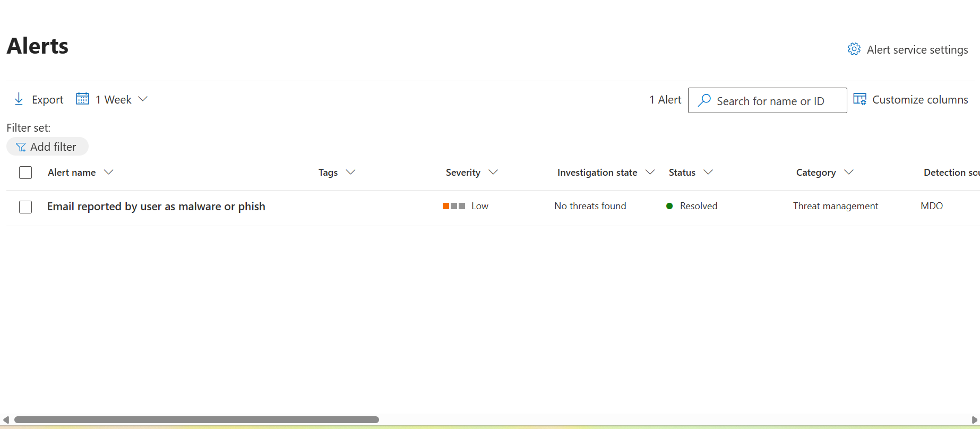Click the 'Threat management' category cell
Viewport: 980px width, 429px height.
click(x=836, y=206)
